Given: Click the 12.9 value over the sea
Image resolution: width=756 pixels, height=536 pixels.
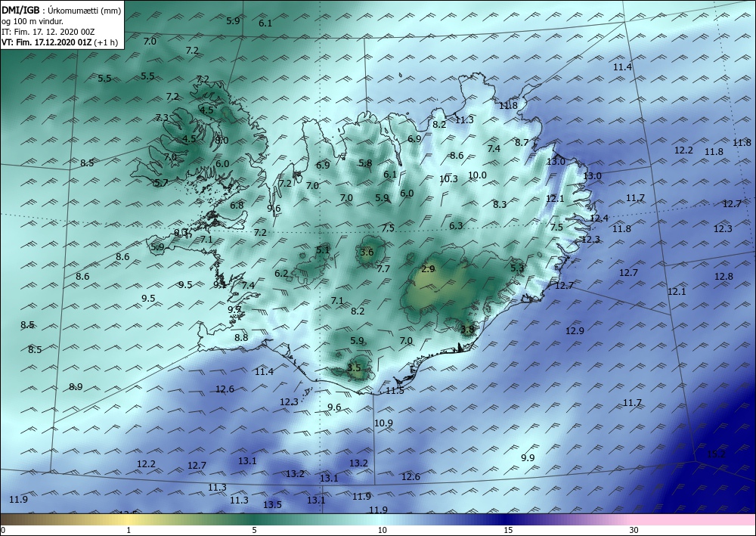Looking at the screenshot, I should (575, 330).
